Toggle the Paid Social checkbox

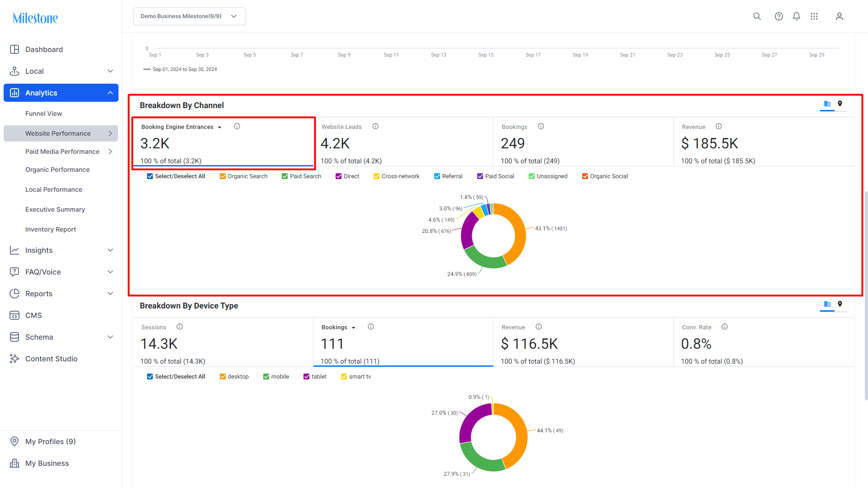point(480,176)
